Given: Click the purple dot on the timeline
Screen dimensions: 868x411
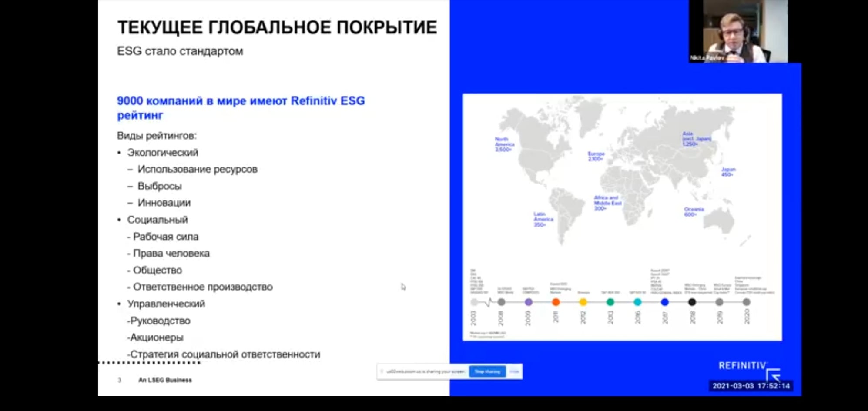Looking at the screenshot, I should (x=528, y=302).
